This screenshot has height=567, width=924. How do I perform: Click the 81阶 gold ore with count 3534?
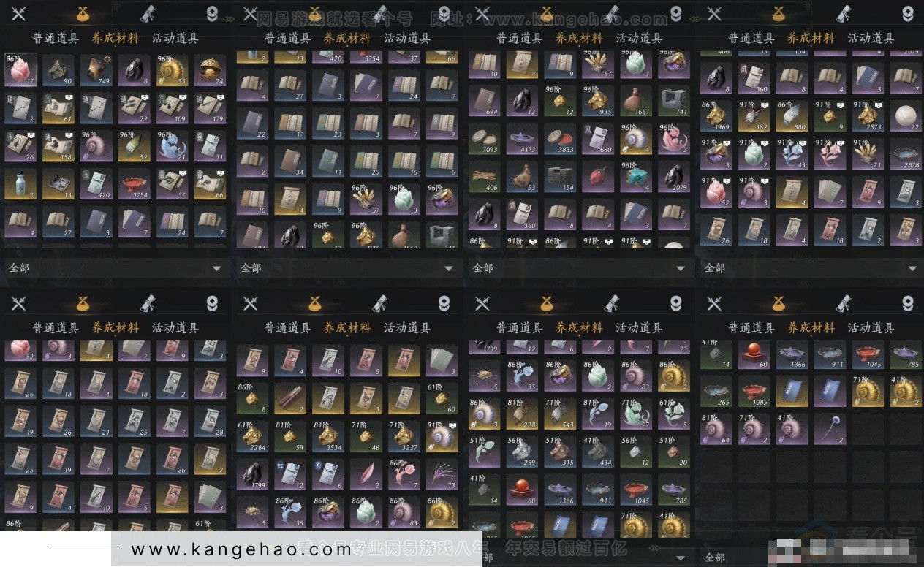(328, 436)
